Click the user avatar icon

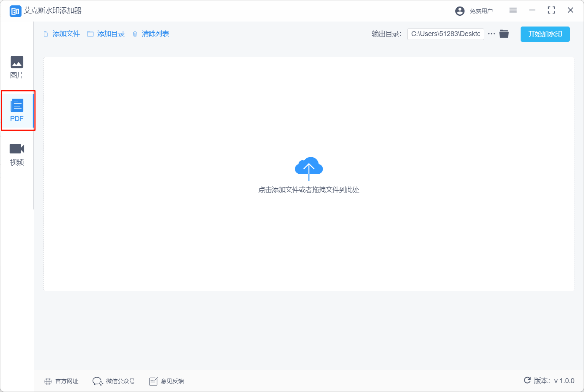[460, 11]
